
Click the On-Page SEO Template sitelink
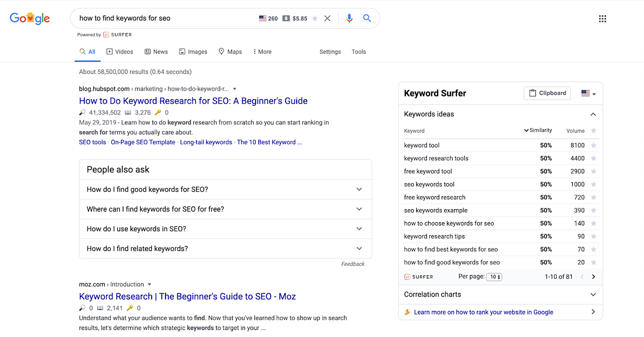143,142
